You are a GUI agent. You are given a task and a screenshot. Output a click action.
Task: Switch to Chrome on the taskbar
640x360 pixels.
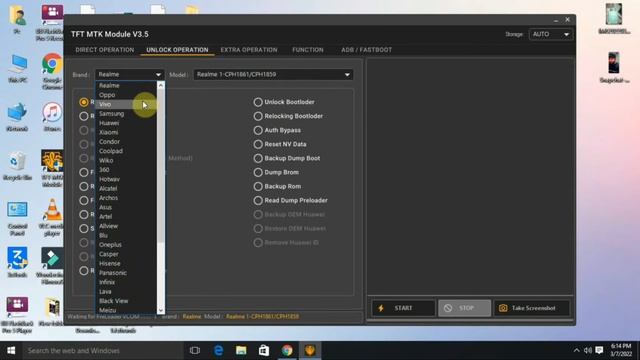pyautogui.click(x=287, y=351)
